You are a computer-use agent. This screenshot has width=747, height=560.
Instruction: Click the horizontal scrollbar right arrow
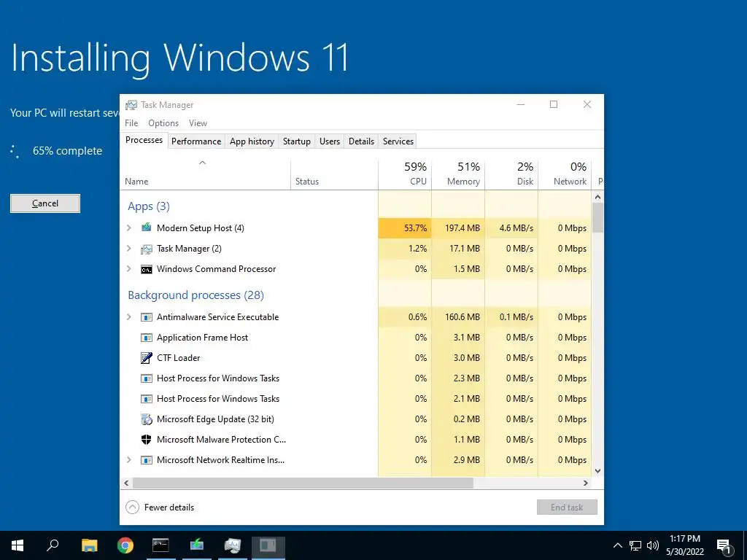point(586,483)
